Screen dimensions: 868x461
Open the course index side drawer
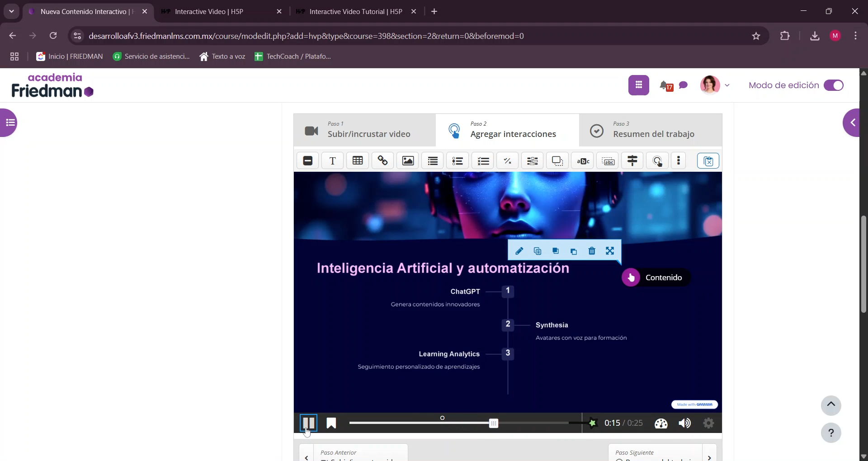tap(9, 122)
